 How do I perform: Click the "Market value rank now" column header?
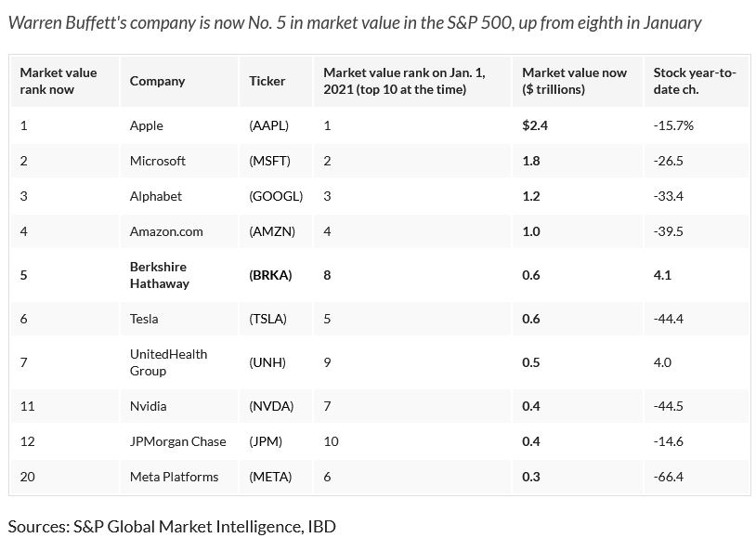(59, 81)
